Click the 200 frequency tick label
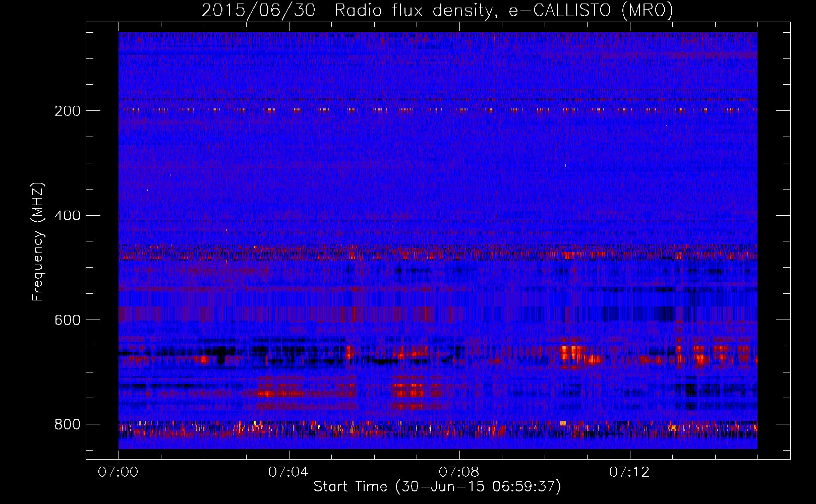The image size is (816, 504). pyautogui.click(x=67, y=111)
